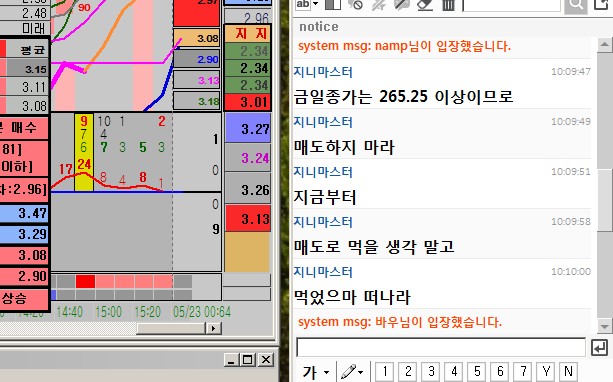Screen dimensions: 613x382
Task: Click the chat message input field
Action: click(441, 347)
